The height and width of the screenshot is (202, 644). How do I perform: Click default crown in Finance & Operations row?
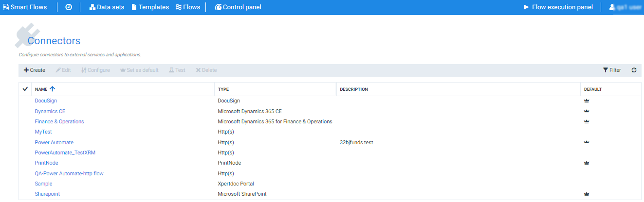(x=587, y=121)
